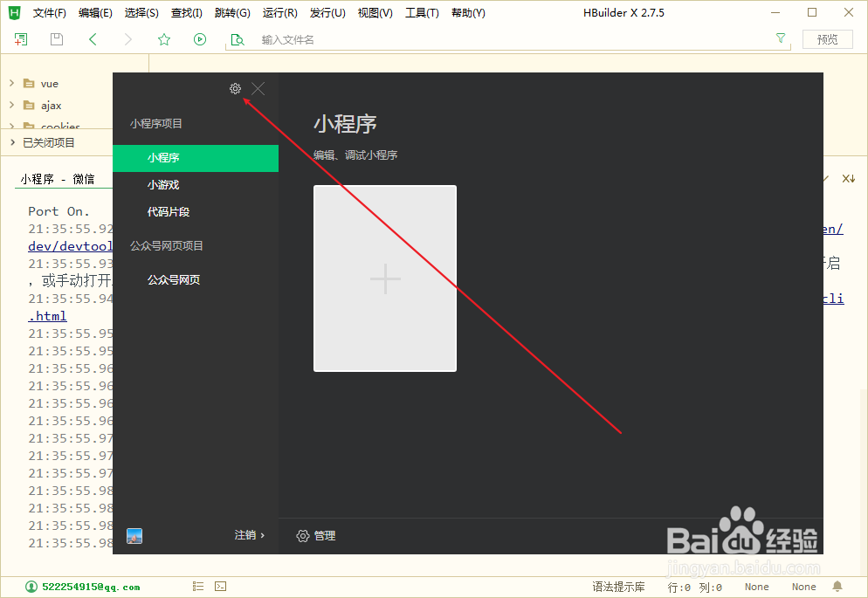Click the bookmark star icon

[x=164, y=39]
